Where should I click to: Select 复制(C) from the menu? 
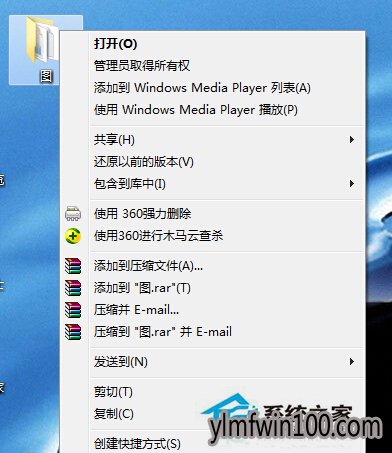(x=114, y=414)
